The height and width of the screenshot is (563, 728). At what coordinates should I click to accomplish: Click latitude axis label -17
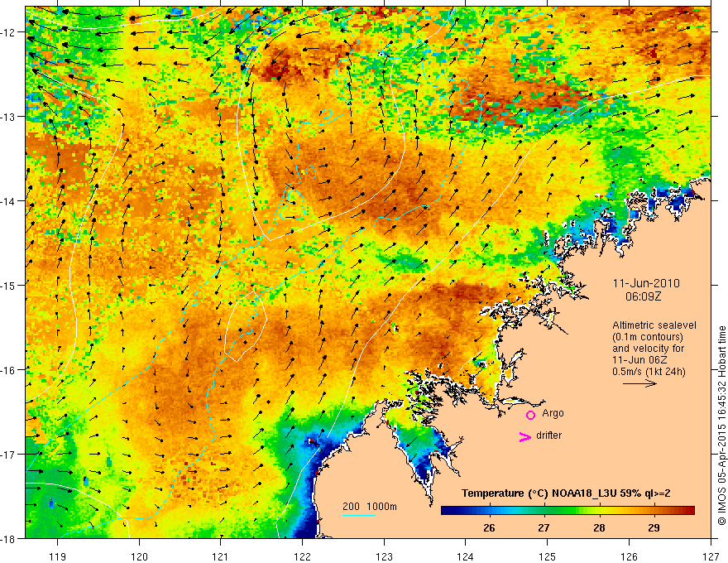point(8,455)
